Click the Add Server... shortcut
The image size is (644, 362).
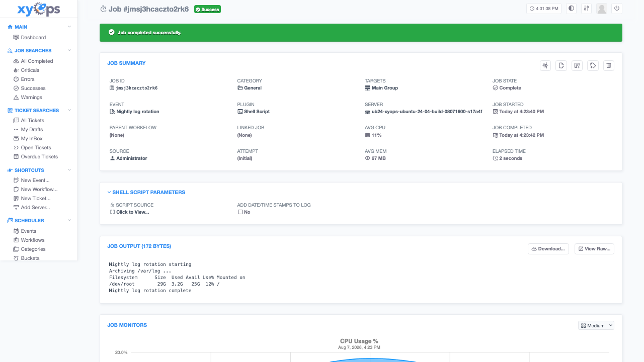click(35, 208)
